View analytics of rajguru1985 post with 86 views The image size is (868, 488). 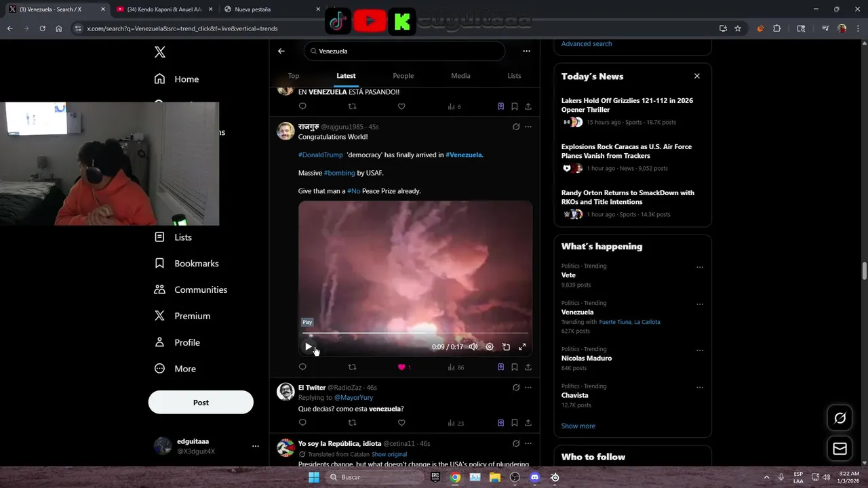456,367
